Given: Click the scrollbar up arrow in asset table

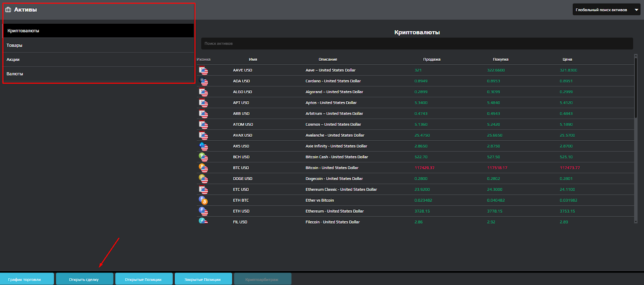Looking at the screenshot, I should [636, 56].
